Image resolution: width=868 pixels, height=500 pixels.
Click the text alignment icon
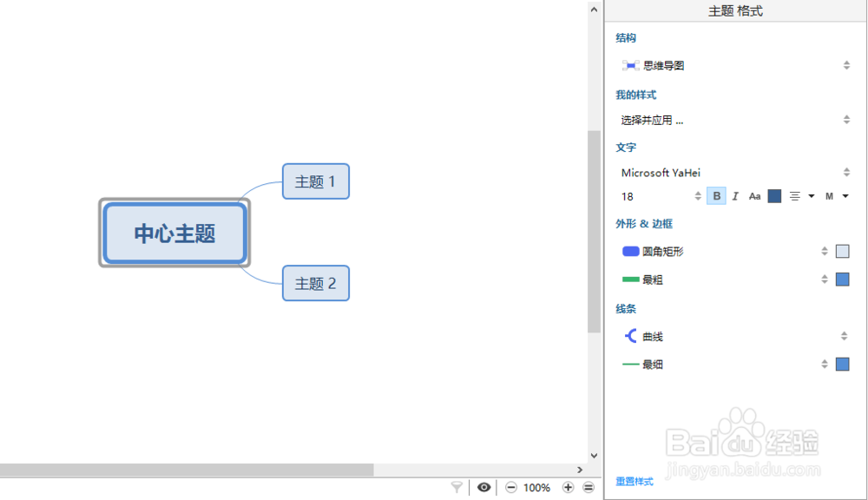(794, 196)
